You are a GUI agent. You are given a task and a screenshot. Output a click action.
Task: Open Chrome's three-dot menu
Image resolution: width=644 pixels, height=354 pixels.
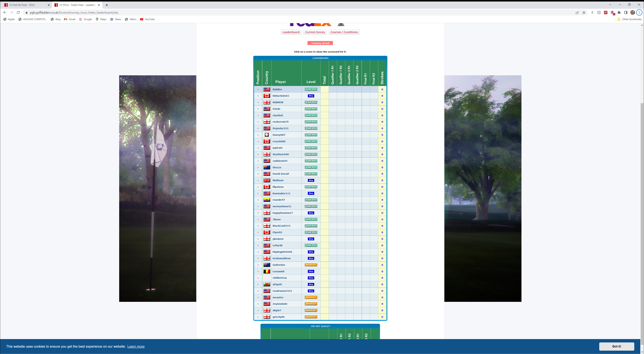click(639, 13)
